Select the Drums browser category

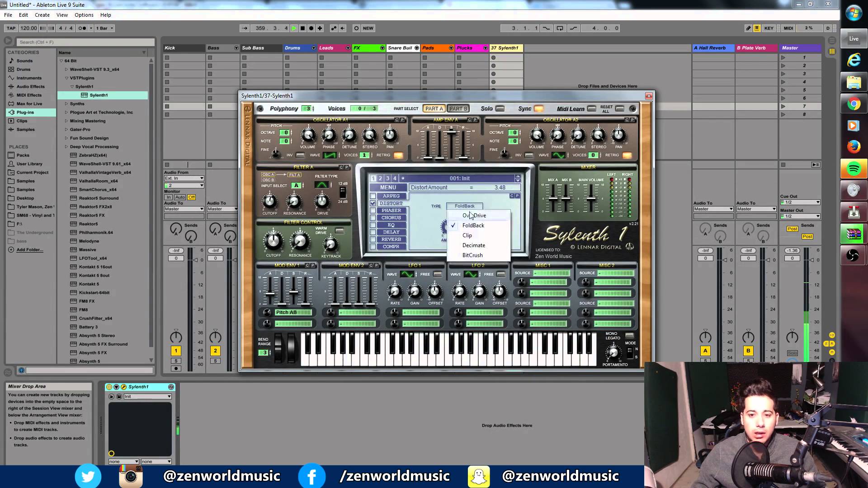[x=24, y=70]
